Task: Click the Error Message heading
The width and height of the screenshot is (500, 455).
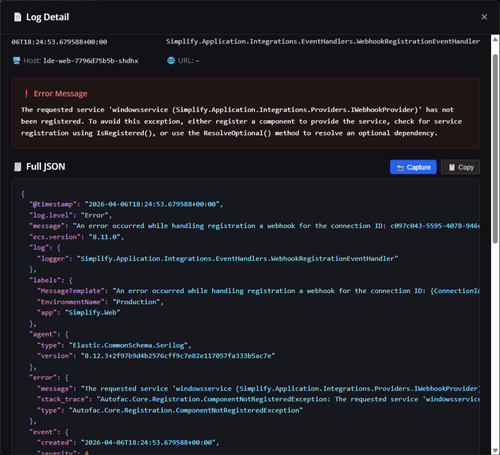Action: (x=60, y=94)
